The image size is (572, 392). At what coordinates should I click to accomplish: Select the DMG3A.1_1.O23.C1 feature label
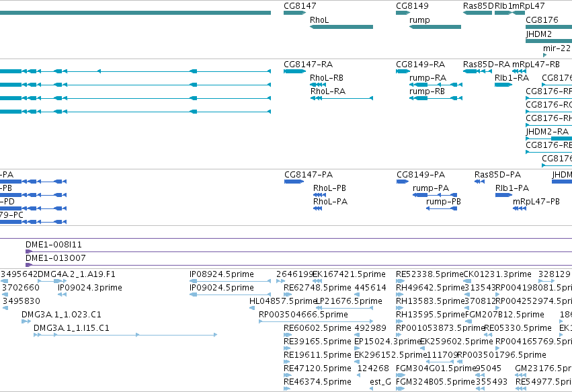point(61,315)
